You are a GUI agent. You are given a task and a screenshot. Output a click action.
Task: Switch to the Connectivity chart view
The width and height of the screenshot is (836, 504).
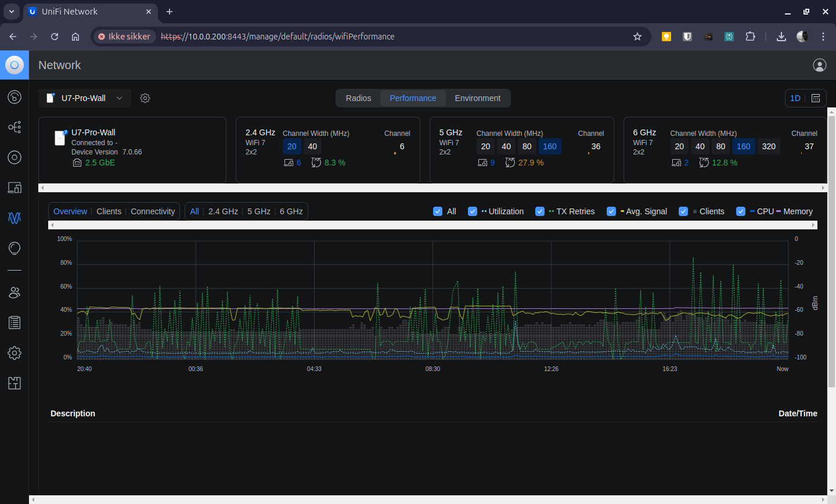coord(153,211)
